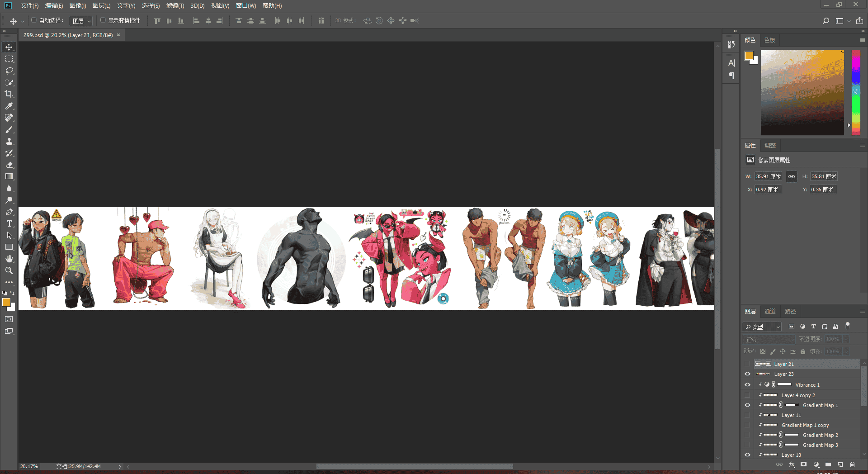Viewport: 868px width, 474px height.
Task: Hide the Gradient Map 1 layer
Action: (747, 405)
